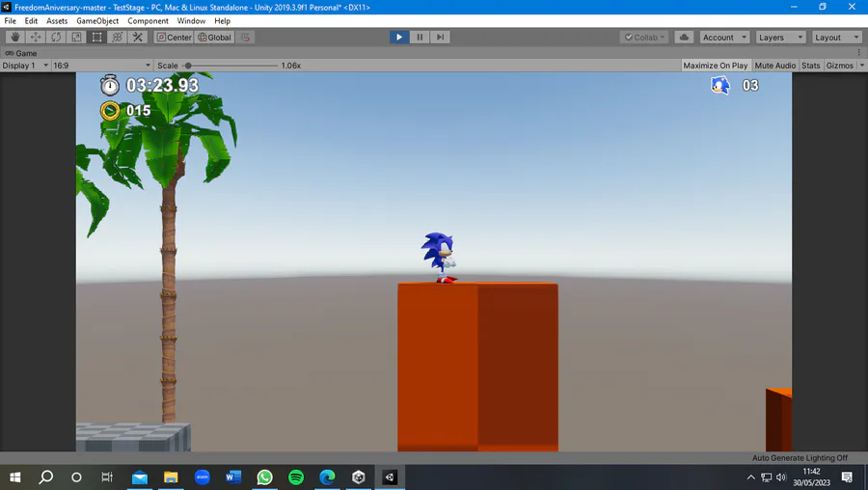Image resolution: width=868 pixels, height=490 pixels.
Task: Open the Mail app from taskbar
Action: pyautogui.click(x=140, y=476)
